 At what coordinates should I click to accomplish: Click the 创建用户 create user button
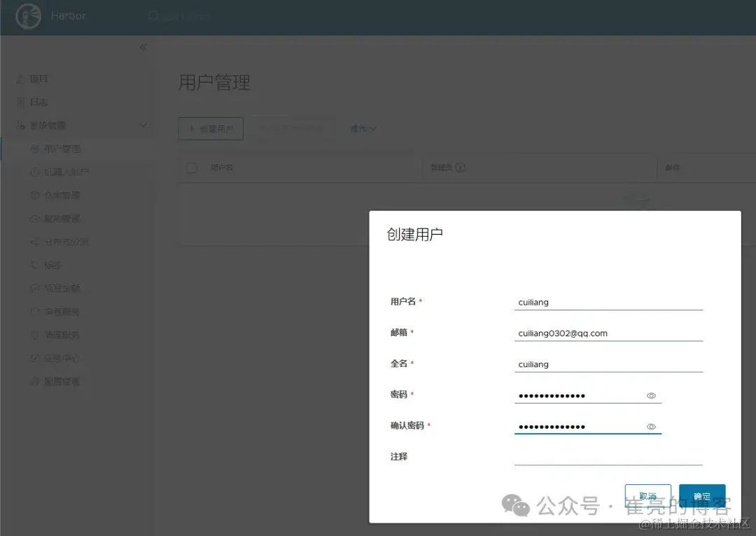click(210, 128)
